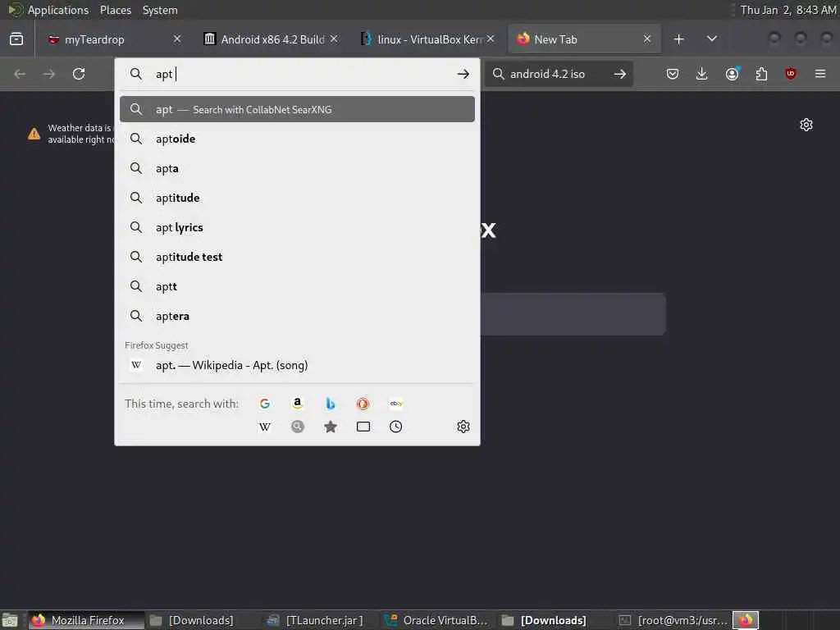Choose the aptitude test suggestion

pos(297,257)
